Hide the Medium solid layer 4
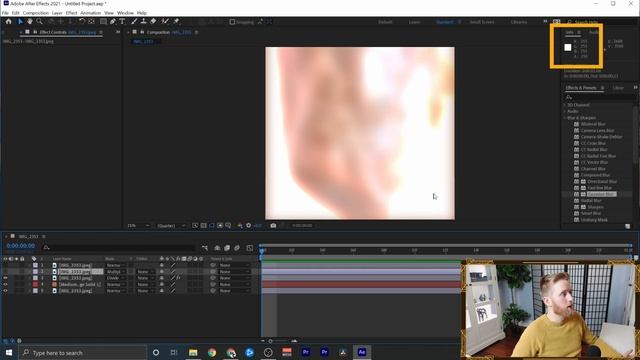 click(x=5, y=284)
